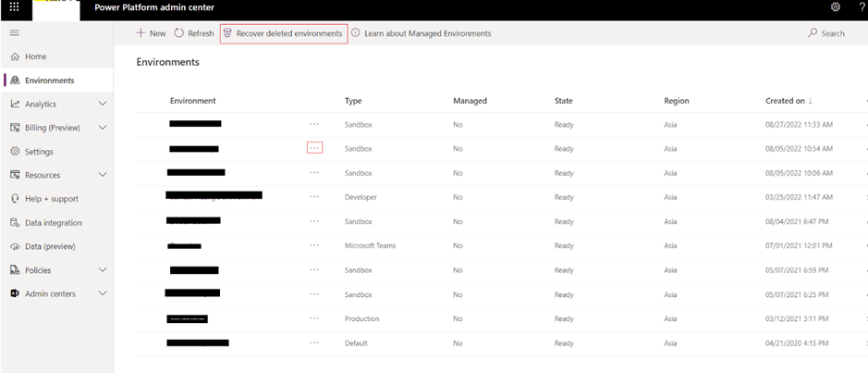Click the New environment plus button
Screen dimensions: 868x373
point(151,33)
